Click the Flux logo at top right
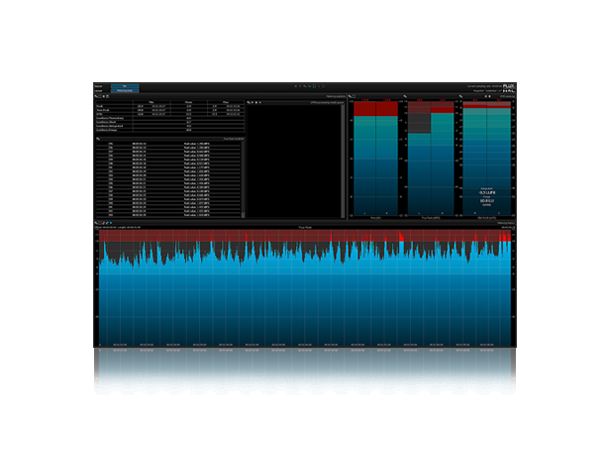The height and width of the screenshot is (450, 610). (x=509, y=86)
